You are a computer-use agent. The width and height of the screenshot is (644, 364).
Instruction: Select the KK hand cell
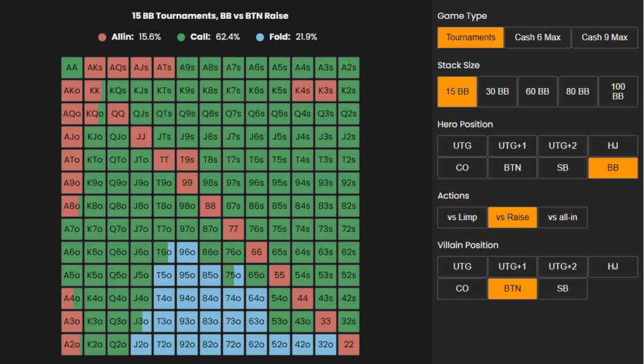pos(95,91)
